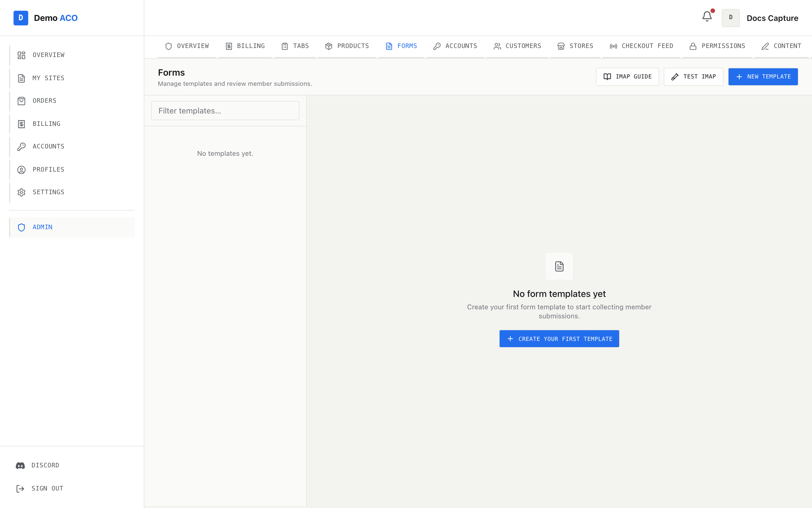Open the admin Accounts tab
This screenshot has height=508, width=812.
[x=455, y=46]
